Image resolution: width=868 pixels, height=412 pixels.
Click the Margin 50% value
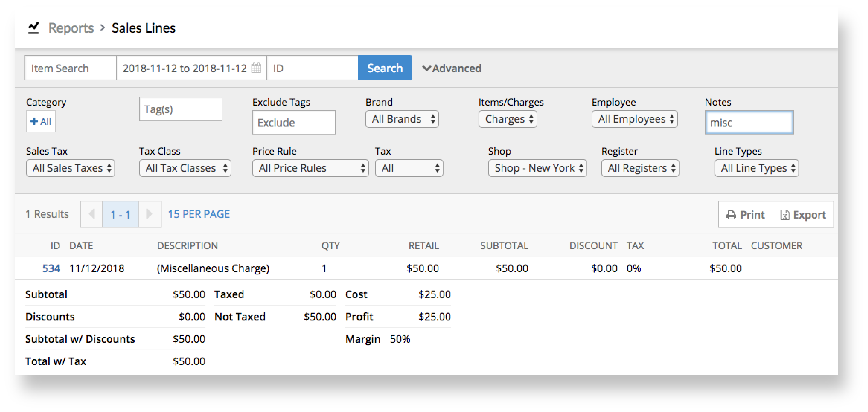pos(400,339)
